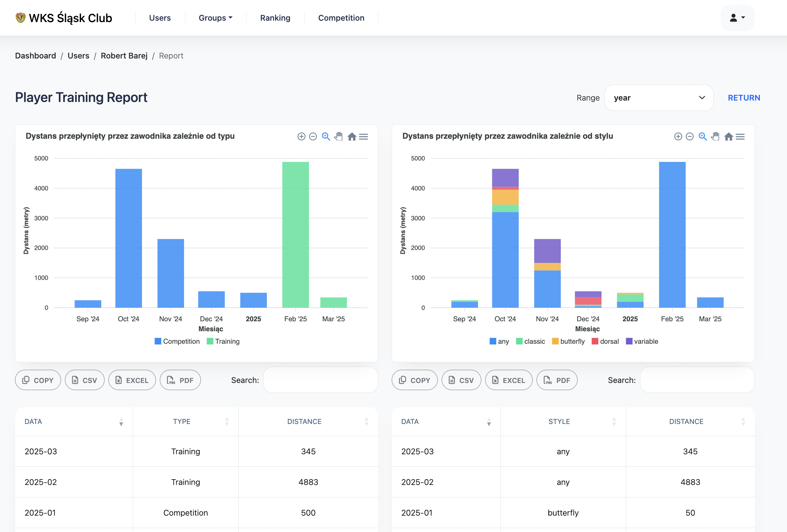The width and height of the screenshot is (787, 532).
Task: Open hamburger menu on type chart
Action: coord(364,137)
